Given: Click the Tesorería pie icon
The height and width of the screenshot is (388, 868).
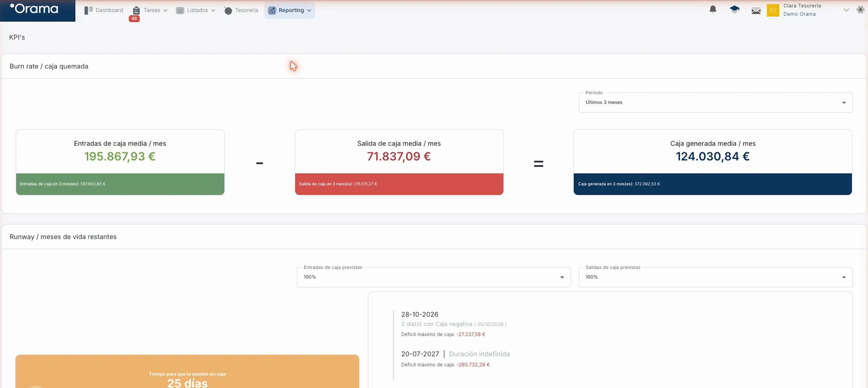Looking at the screenshot, I should [228, 10].
